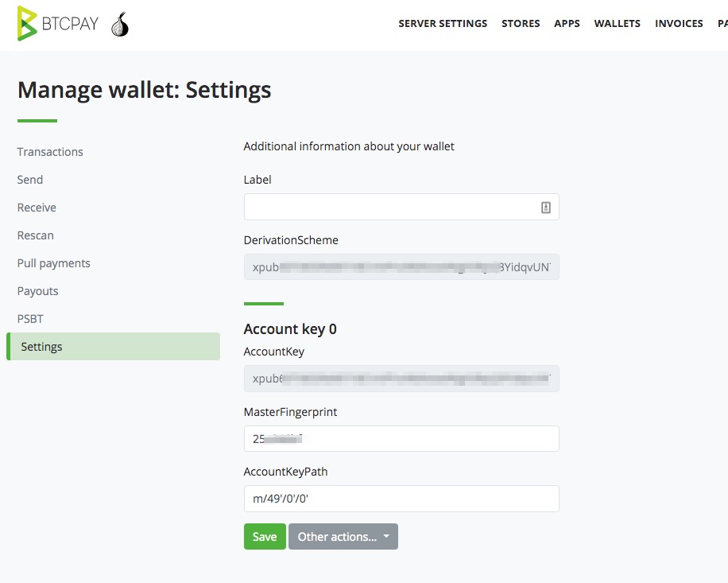Viewport: 728px width, 583px height.
Task: Click the DerivationScheme field
Action: coord(401,267)
